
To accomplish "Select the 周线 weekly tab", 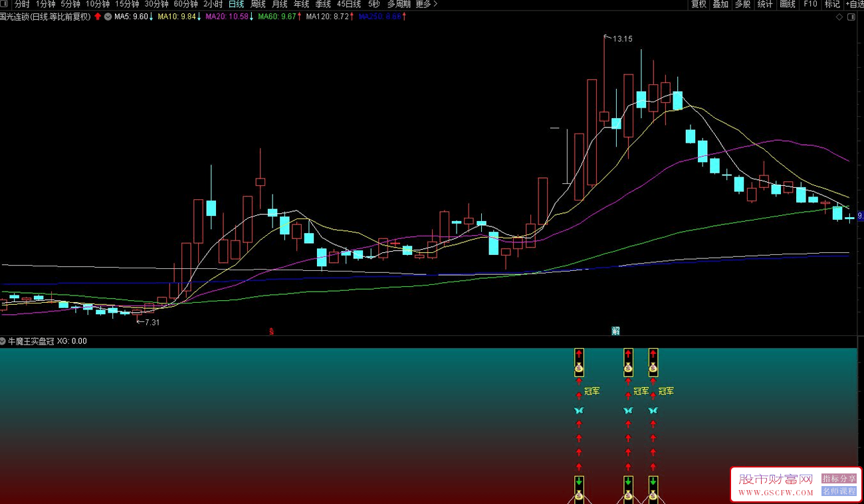I will tap(258, 4).
